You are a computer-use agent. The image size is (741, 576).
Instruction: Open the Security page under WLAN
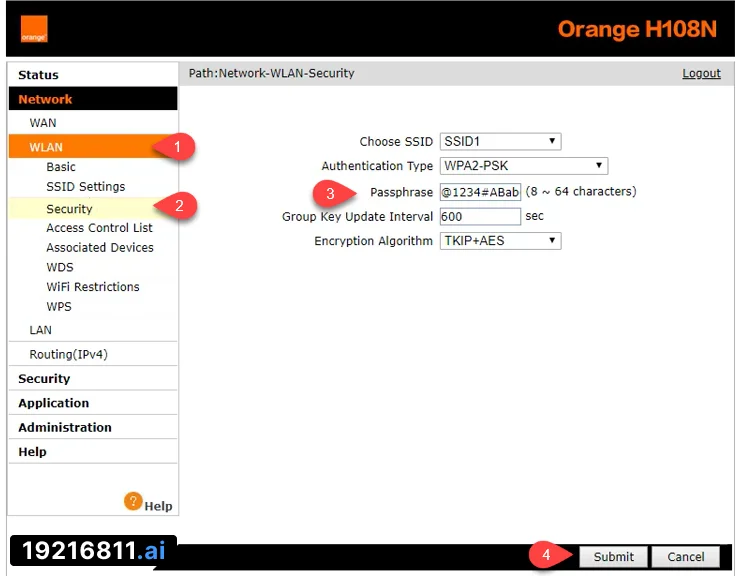click(x=69, y=209)
